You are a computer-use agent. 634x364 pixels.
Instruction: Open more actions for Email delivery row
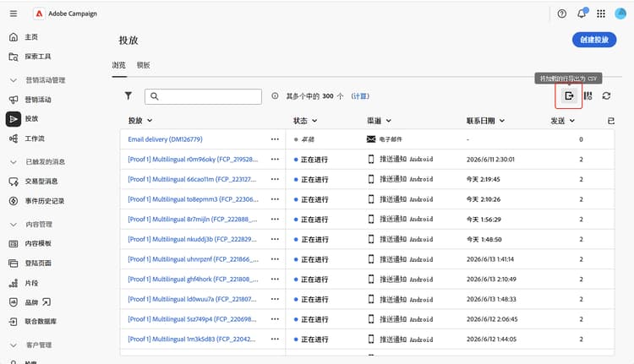pos(275,139)
